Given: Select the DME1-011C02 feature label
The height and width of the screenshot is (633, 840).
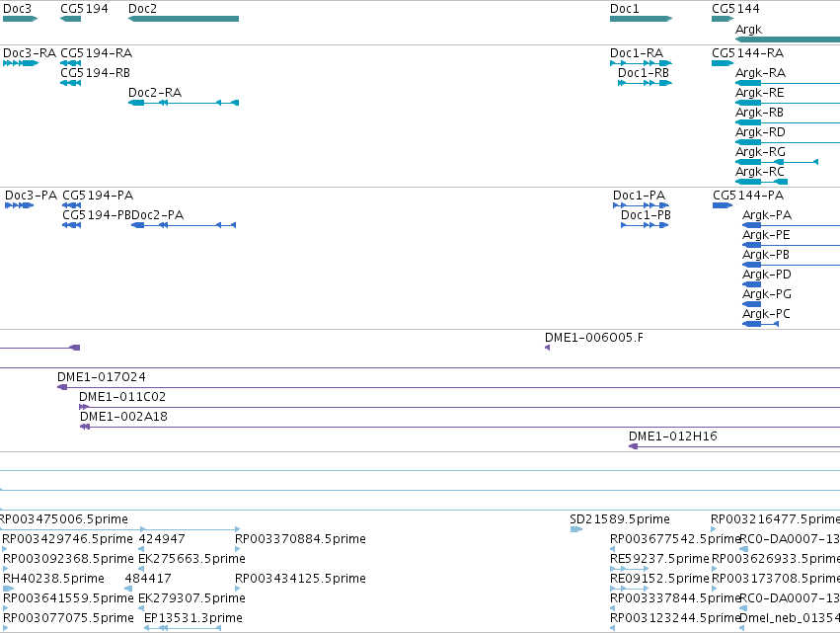Looking at the screenshot, I should (122, 397).
